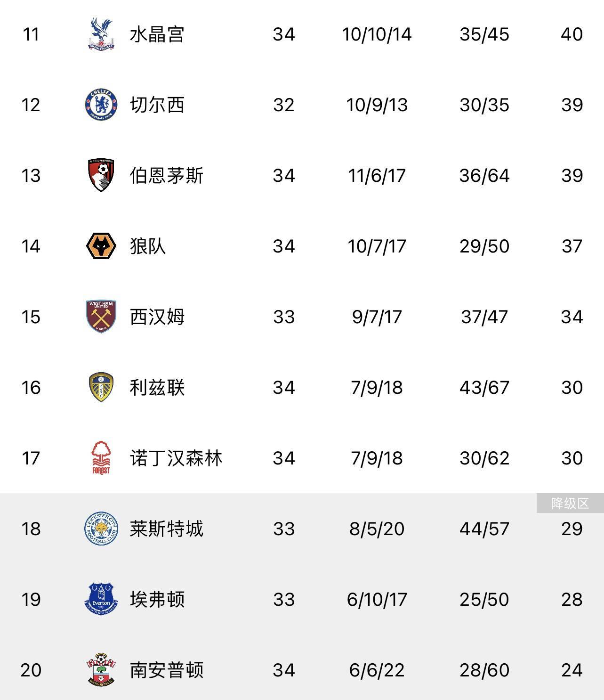
Task: Tap the Chelsea club crest
Action: (101, 105)
